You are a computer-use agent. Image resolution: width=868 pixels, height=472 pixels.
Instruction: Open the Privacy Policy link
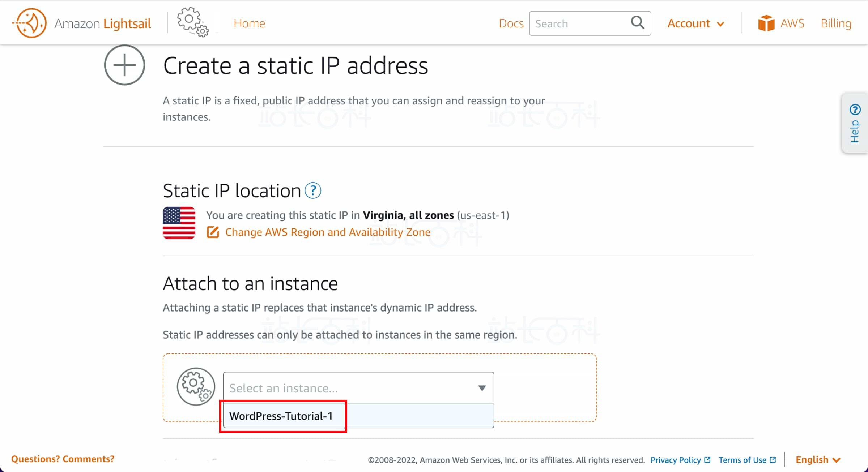click(676, 460)
